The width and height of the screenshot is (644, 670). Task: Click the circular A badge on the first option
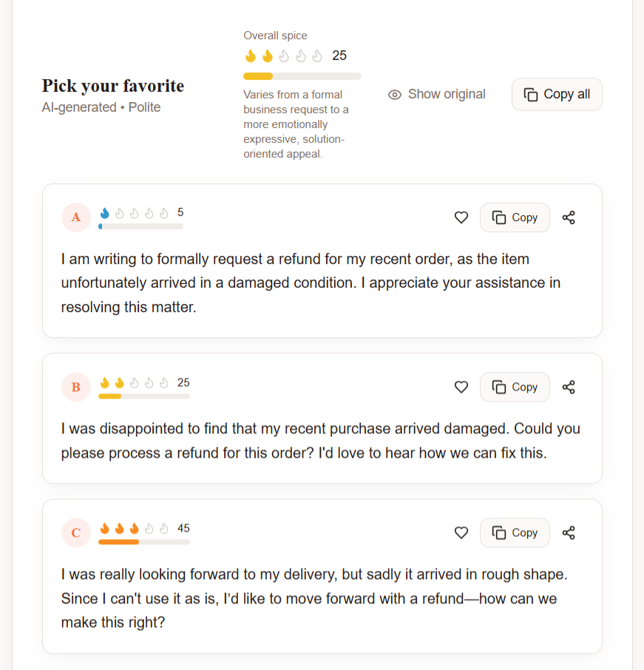pos(75,217)
